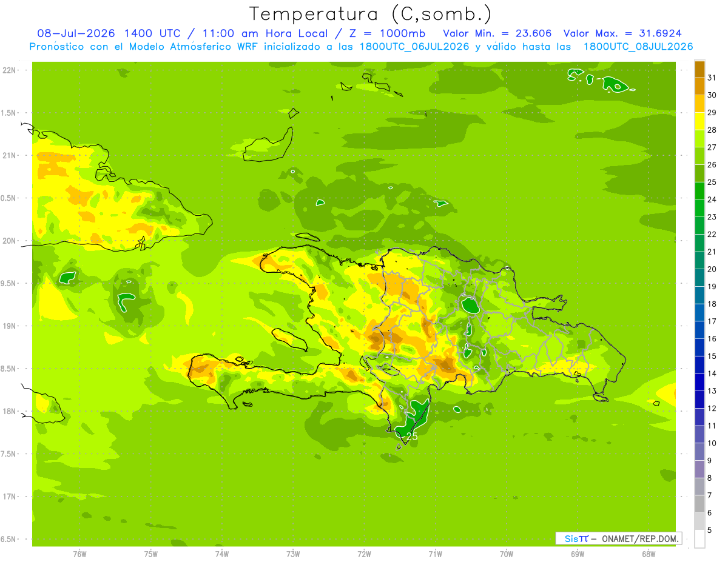Click the '17N' latitude label
The image size is (728, 562).
[x=8, y=497]
